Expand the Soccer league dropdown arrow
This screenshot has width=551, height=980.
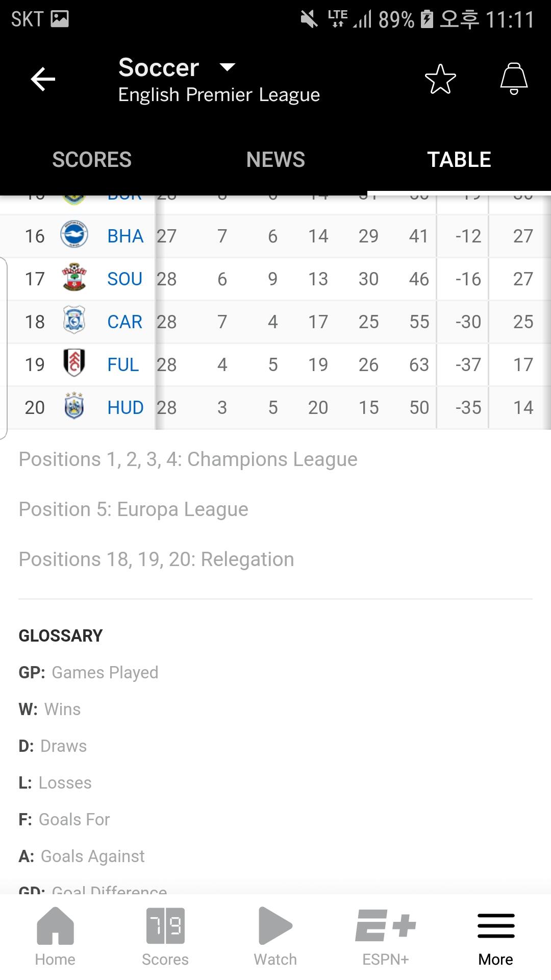(x=227, y=67)
